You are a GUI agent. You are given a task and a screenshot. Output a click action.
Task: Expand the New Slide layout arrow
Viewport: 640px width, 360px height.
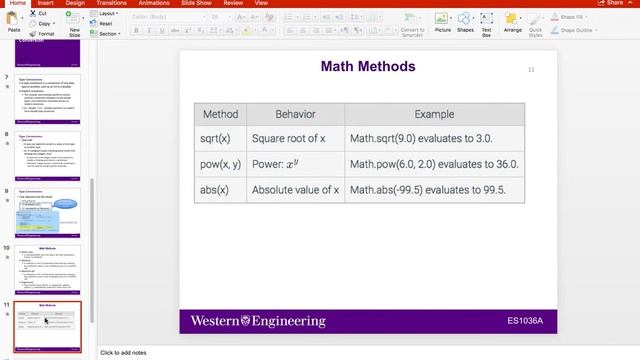tap(83, 18)
